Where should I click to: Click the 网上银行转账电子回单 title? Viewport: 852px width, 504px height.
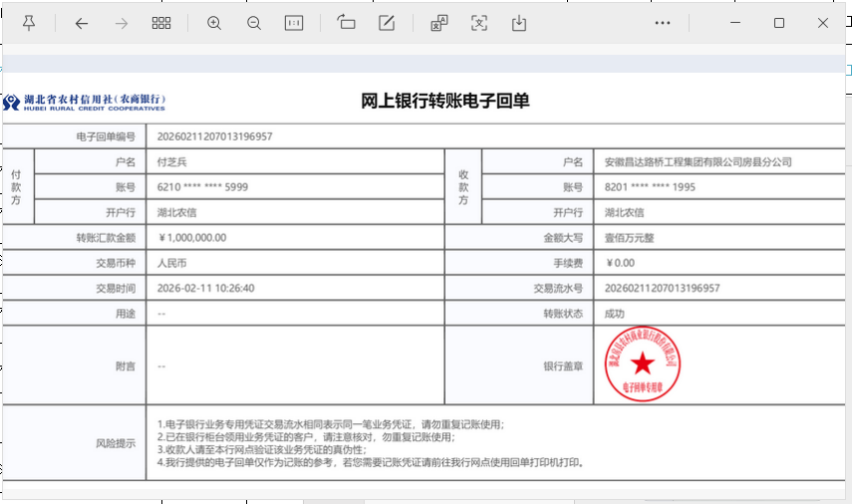click(444, 102)
